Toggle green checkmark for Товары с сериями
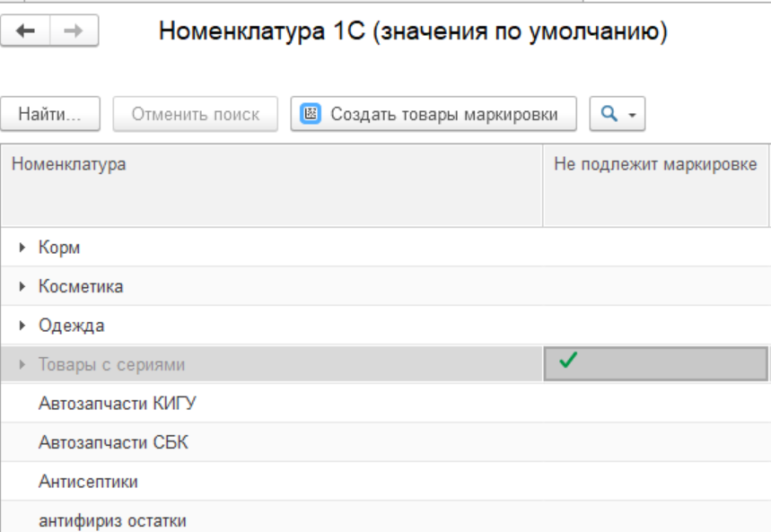This screenshot has height=532, width=771. pos(566,362)
